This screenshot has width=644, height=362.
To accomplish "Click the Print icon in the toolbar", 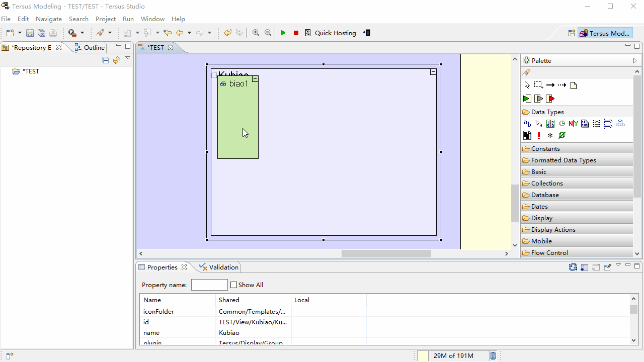I will coord(53,33).
